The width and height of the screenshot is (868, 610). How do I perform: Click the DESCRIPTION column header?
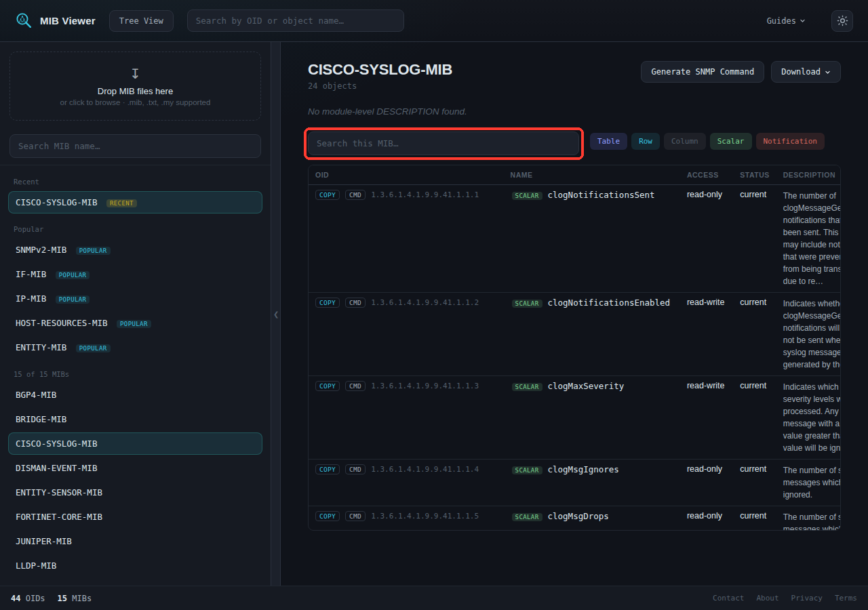click(809, 175)
